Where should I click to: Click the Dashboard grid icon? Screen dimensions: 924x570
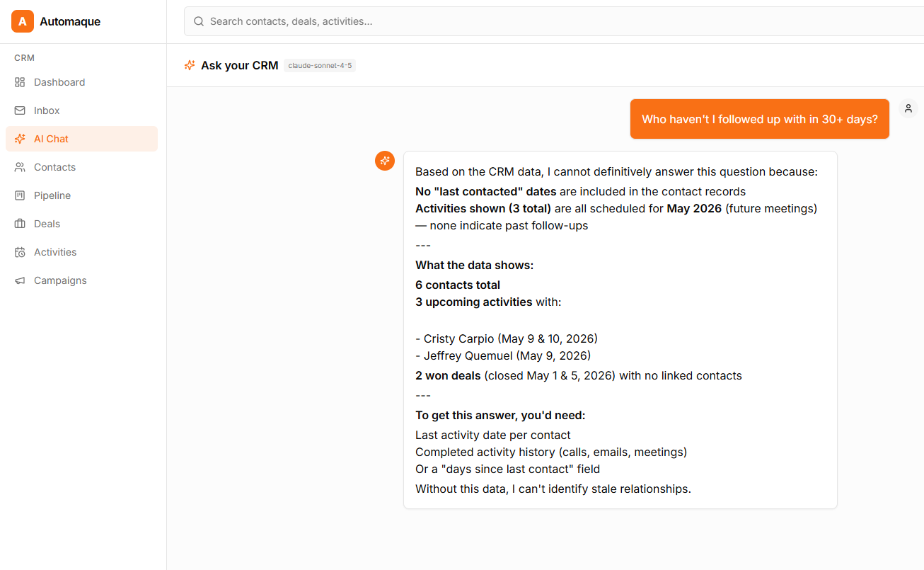tap(20, 82)
